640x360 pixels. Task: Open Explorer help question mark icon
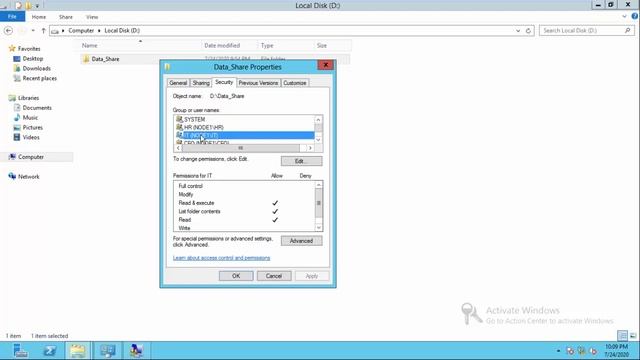635,16
